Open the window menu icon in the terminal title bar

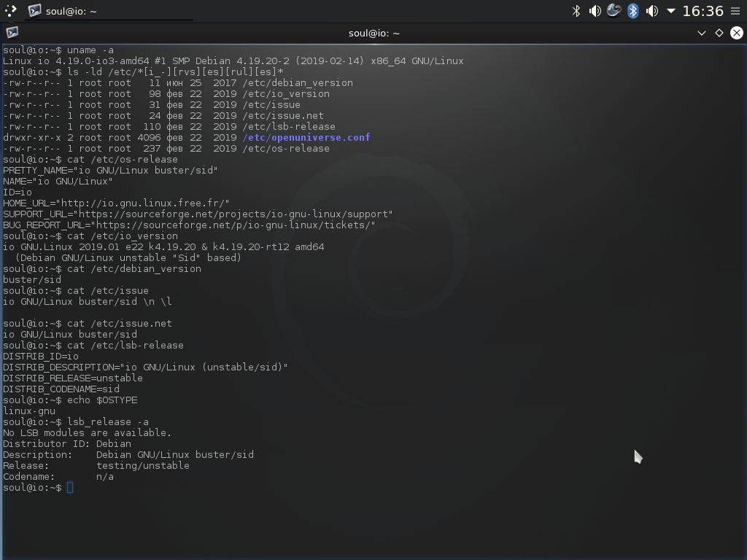[12, 32]
